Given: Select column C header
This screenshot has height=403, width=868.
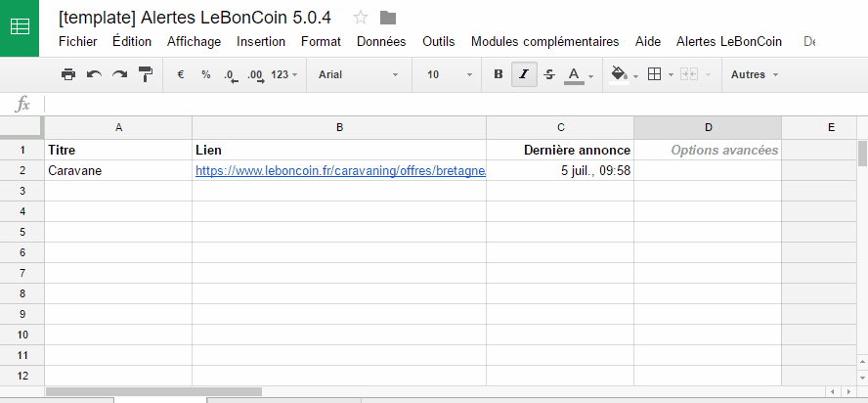Looking at the screenshot, I should pyautogui.click(x=560, y=127).
